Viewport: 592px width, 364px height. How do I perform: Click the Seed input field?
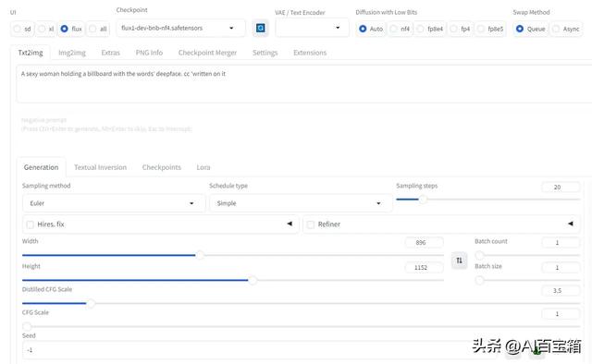[261, 350]
